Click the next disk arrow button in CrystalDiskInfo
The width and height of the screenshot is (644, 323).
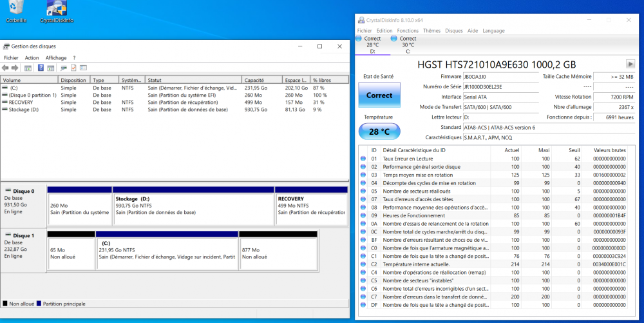(x=630, y=64)
